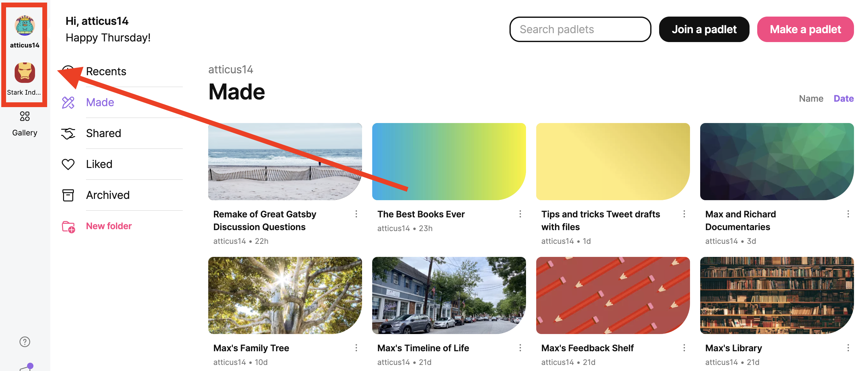Screen dimensions: 868x371
Task: Expand three-dot menu for Max's Library
Action: pos(848,348)
